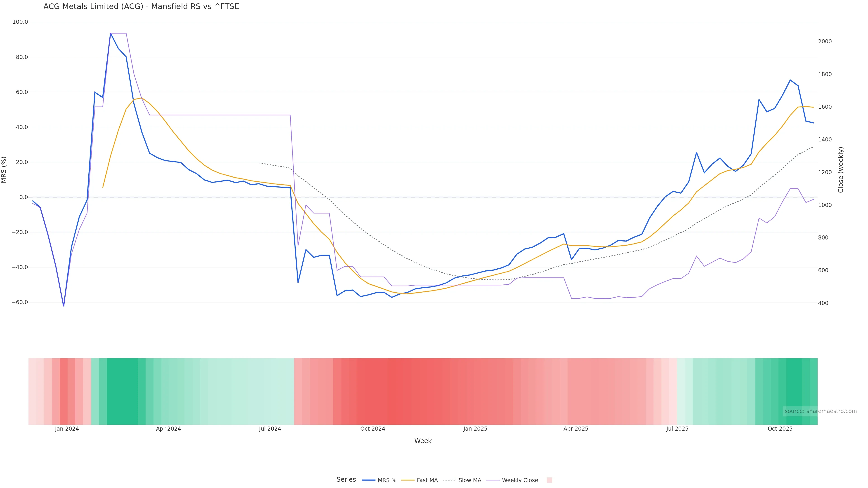Click the "Close (weekly)" right axis title
Image resolution: width=868 pixels, height=488 pixels.
click(x=841, y=170)
